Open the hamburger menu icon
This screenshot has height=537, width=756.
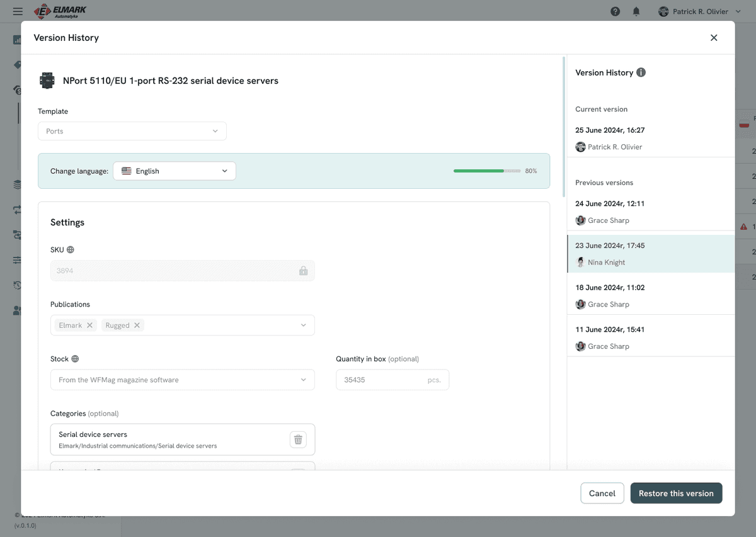(x=18, y=11)
